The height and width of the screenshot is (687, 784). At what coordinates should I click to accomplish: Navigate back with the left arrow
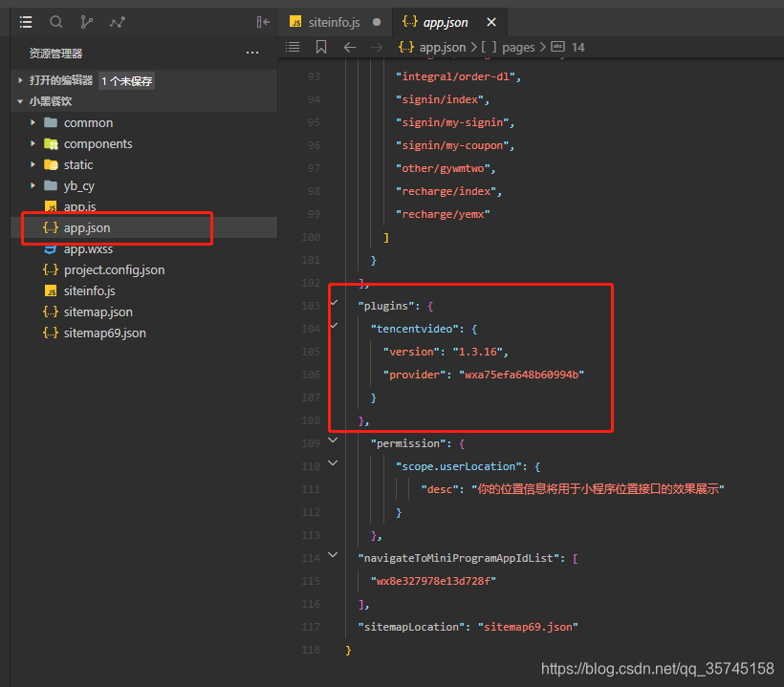350,48
